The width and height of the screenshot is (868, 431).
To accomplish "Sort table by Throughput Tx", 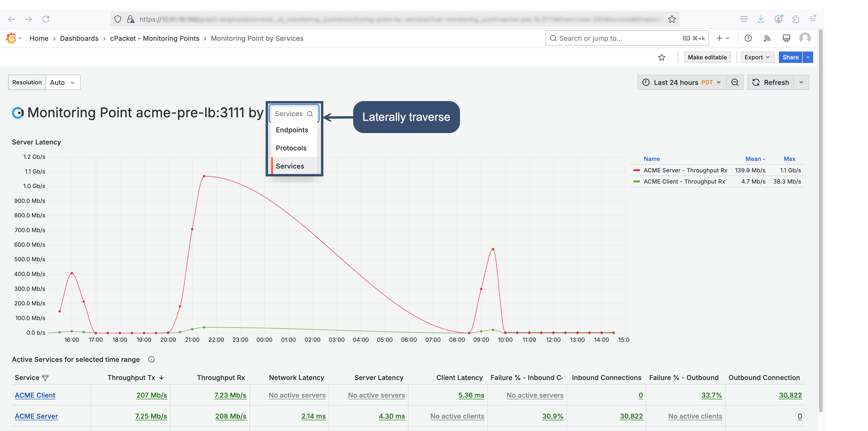I will coord(135,378).
